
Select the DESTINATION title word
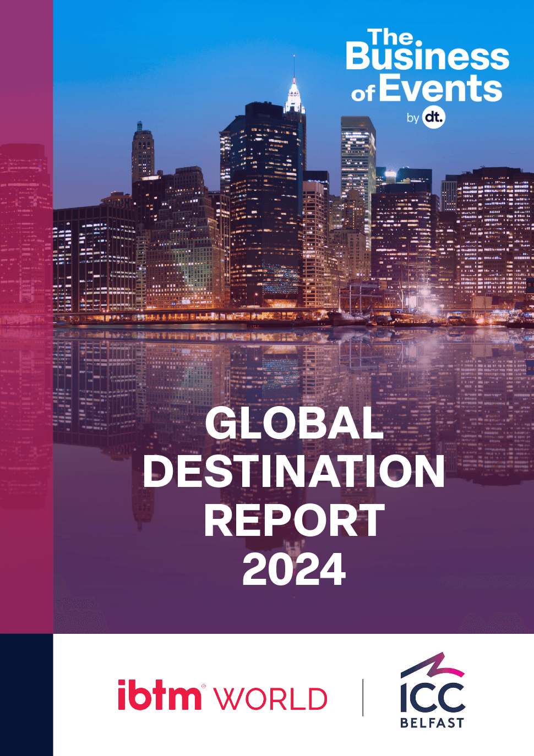pyautogui.click(x=294, y=471)
